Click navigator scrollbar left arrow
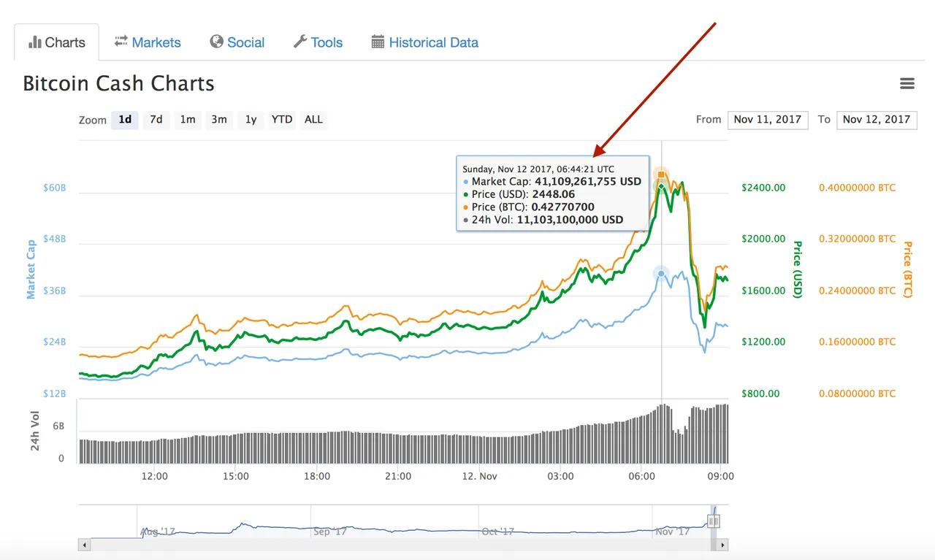 pos(84,545)
